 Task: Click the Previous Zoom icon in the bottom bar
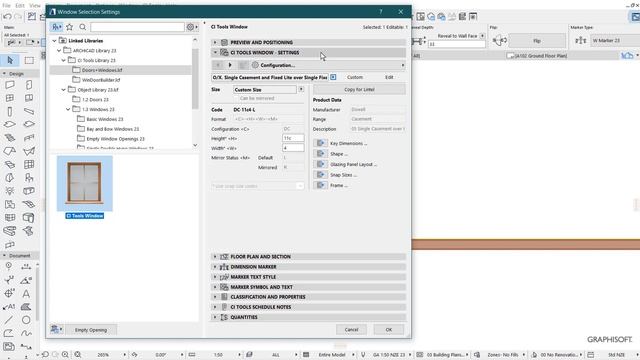point(45,355)
